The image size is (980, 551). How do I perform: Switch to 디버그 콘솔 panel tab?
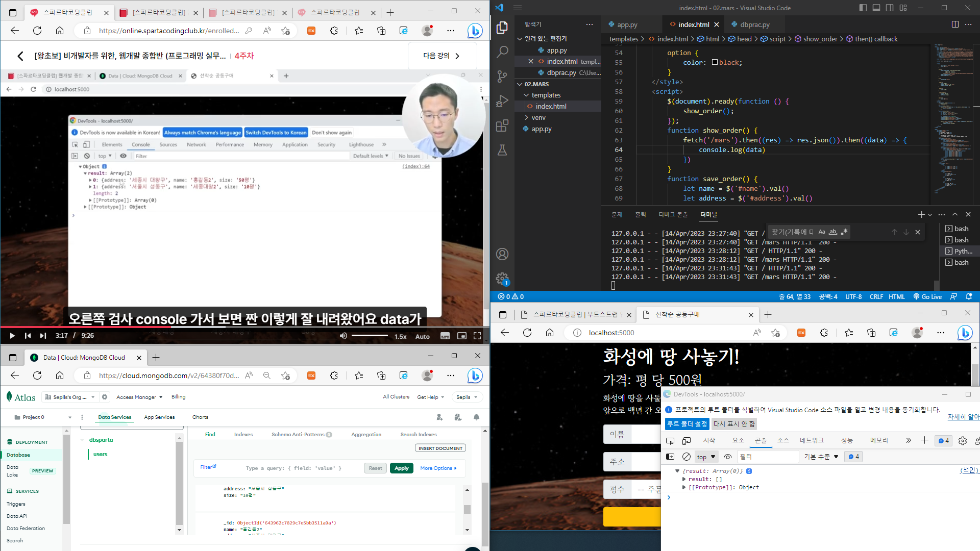pyautogui.click(x=673, y=215)
